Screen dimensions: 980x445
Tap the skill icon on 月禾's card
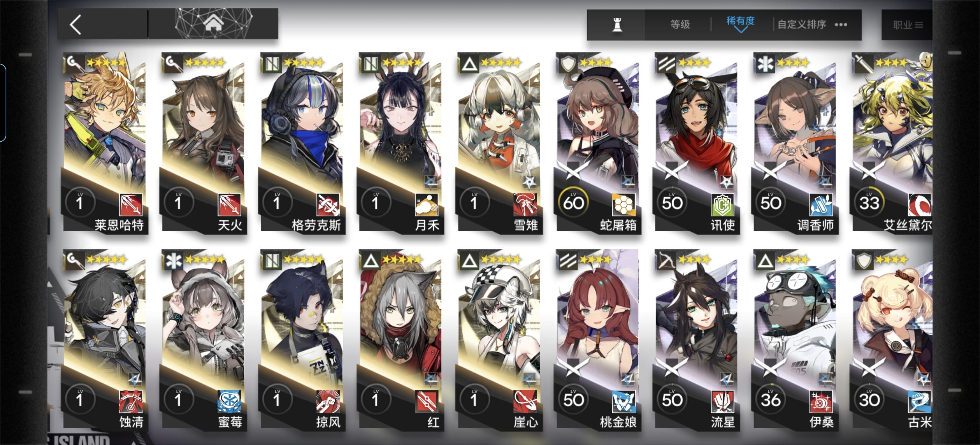click(x=426, y=204)
